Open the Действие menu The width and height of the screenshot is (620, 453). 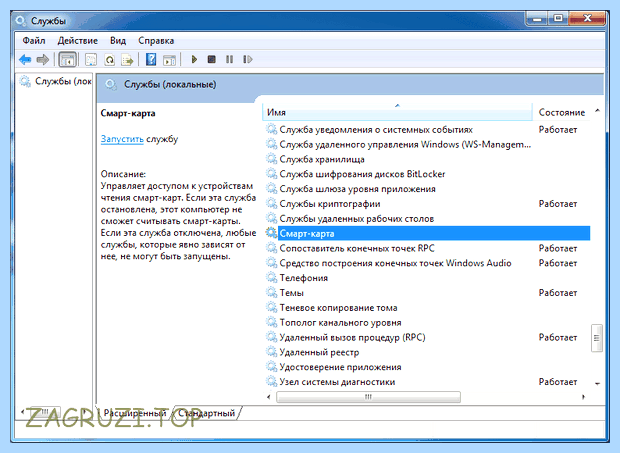click(x=78, y=41)
